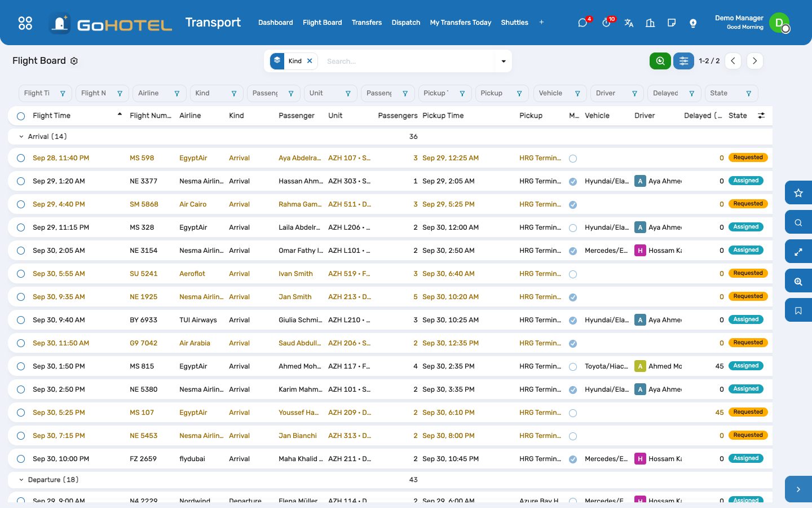Click the lightbulb tips icon

click(x=693, y=23)
